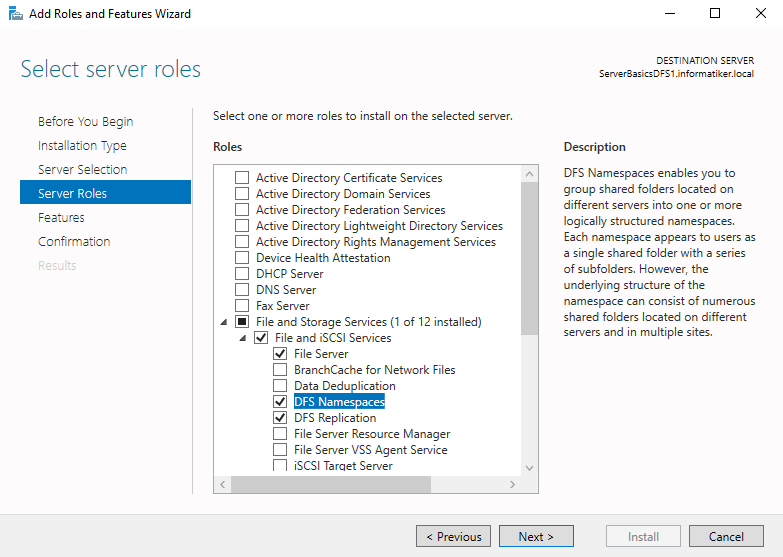783x557 pixels.
Task: Click the horizontal scroll left arrow
Action: (x=223, y=484)
